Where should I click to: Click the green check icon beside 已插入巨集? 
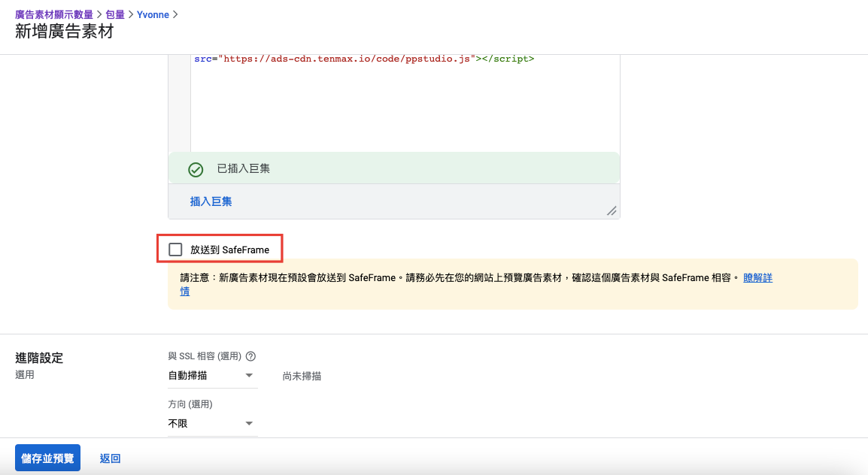(196, 170)
